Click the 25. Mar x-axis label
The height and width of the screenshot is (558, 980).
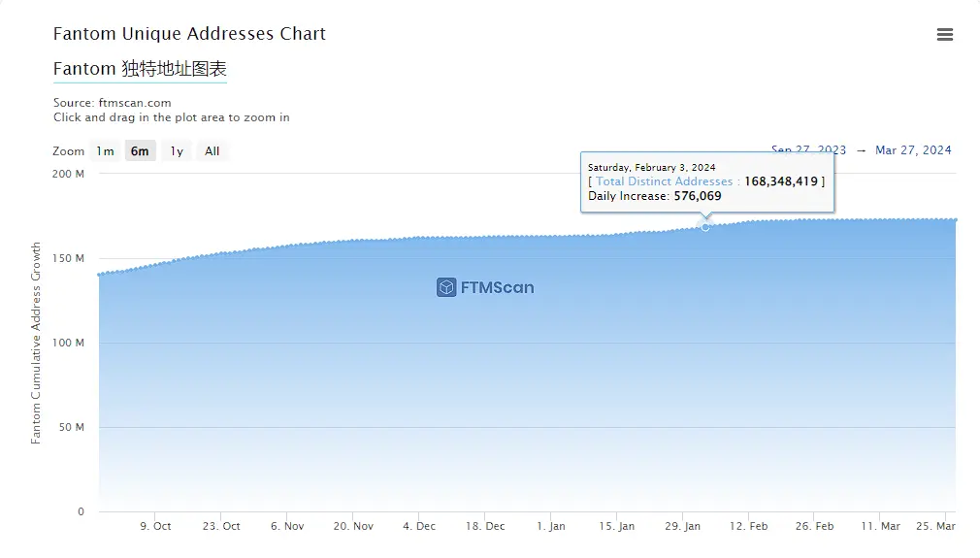[936, 526]
